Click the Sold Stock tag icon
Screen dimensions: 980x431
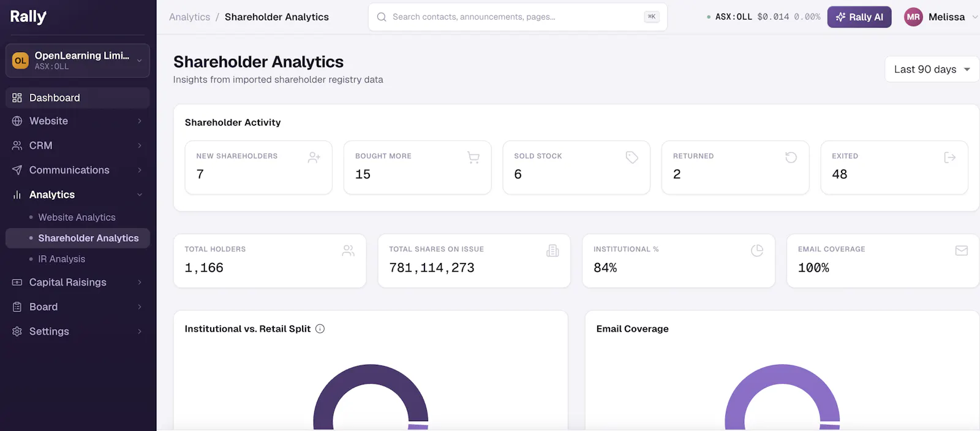632,158
